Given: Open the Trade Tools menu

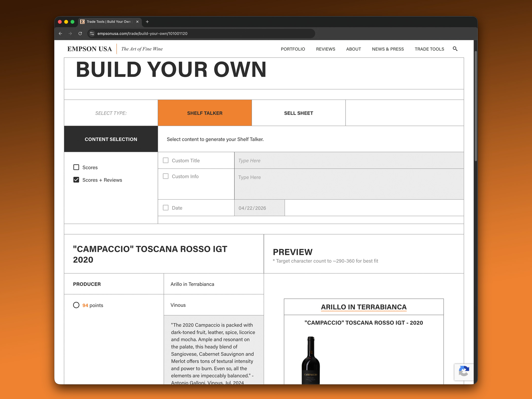Looking at the screenshot, I should click(x=429, y=49).
